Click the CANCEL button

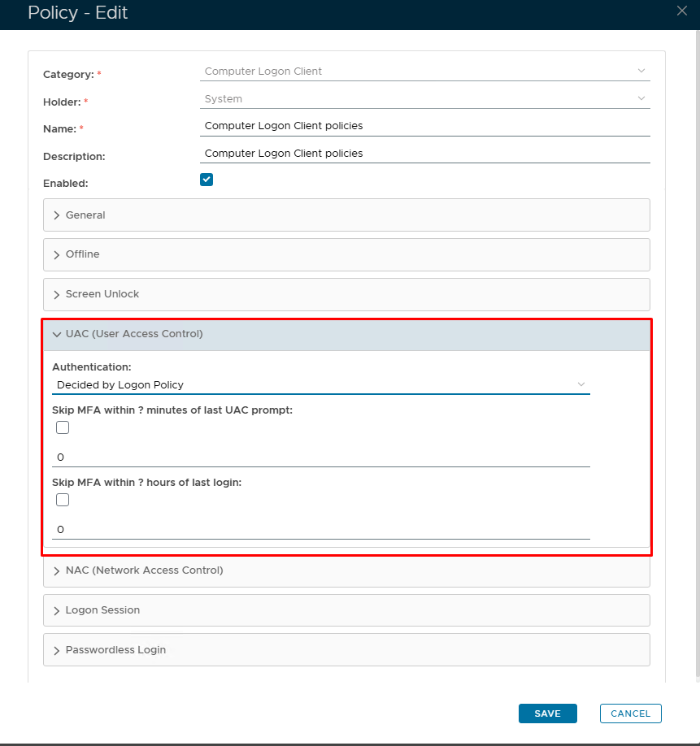(x=630, y=713)
